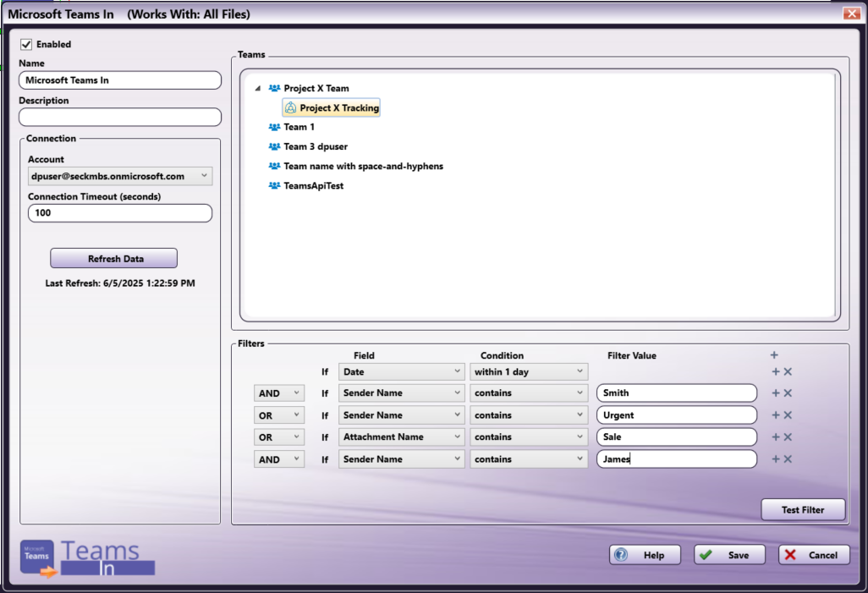This screenshot has width=868, height=593.
Task: Click the Team 1 group icon
Action: pyautogui.click(x=274, y=127)
